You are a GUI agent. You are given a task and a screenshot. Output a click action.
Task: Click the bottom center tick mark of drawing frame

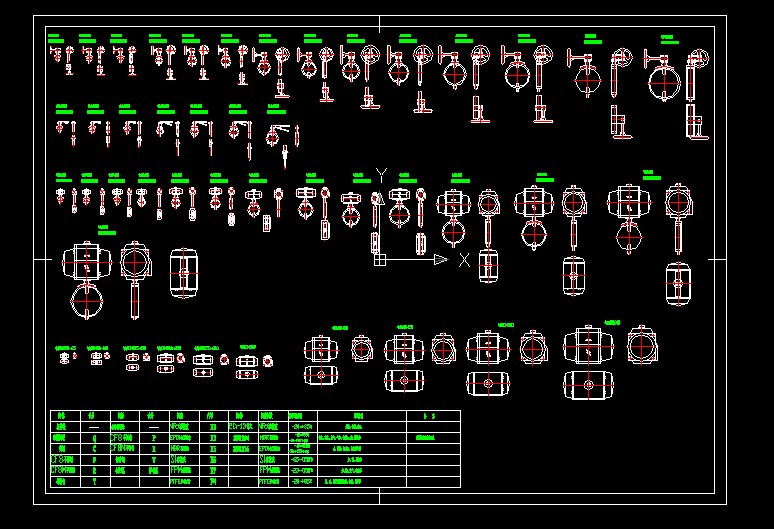(379, 496)
